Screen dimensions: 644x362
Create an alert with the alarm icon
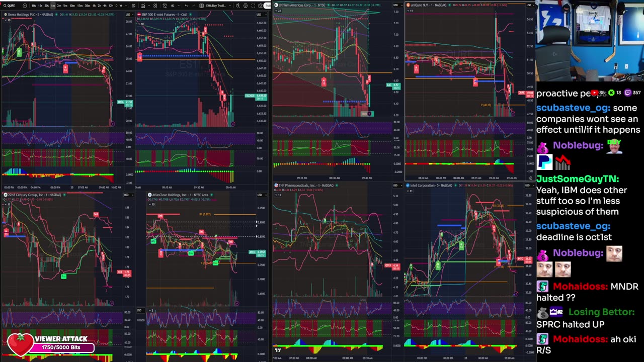165,6
